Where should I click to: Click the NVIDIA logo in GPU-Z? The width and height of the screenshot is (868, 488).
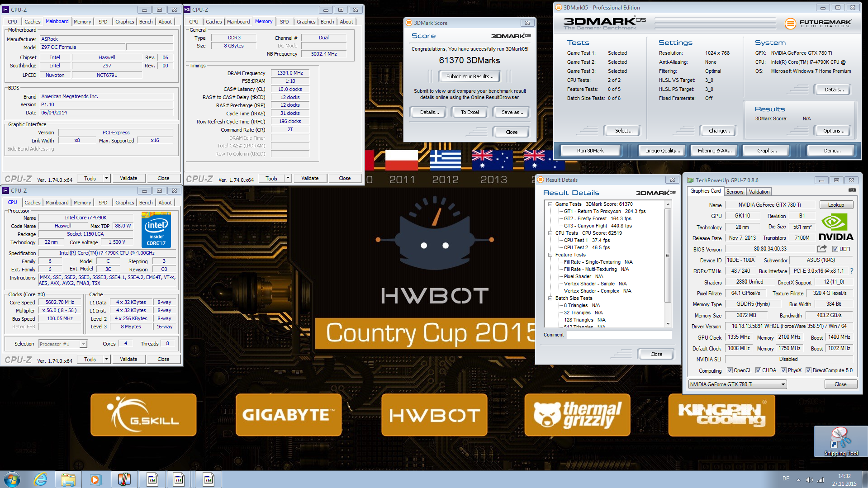tap(835, 227)
